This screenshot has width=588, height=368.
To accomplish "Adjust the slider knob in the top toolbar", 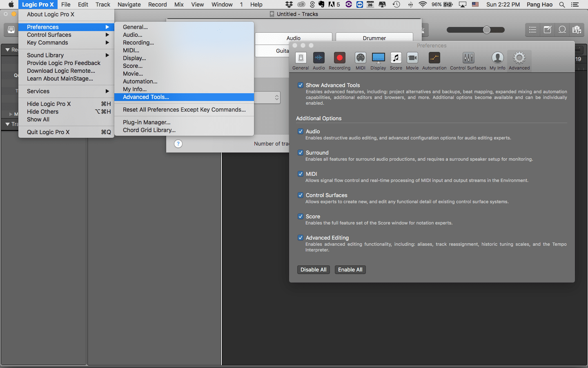I will [x=486, y=30].
